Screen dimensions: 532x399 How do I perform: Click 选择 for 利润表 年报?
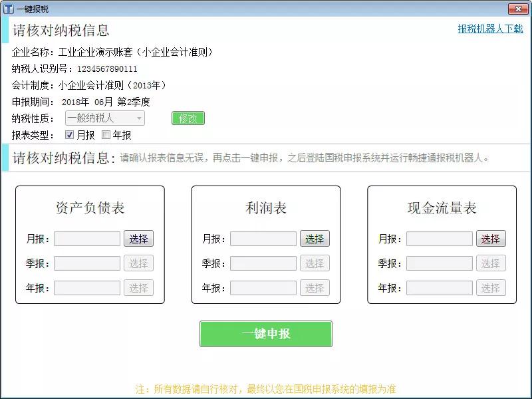pyautogui.click(x=315, y=287)
